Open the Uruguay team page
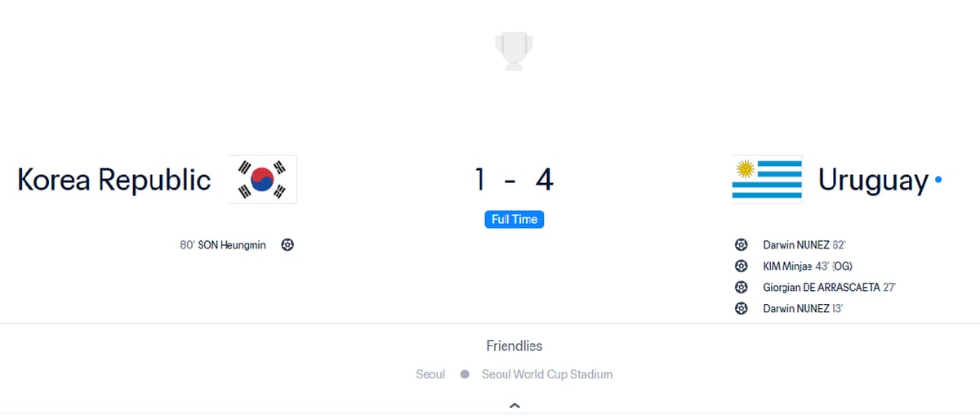This screenshot has width=980, height=416. click(x=873, y=180)
